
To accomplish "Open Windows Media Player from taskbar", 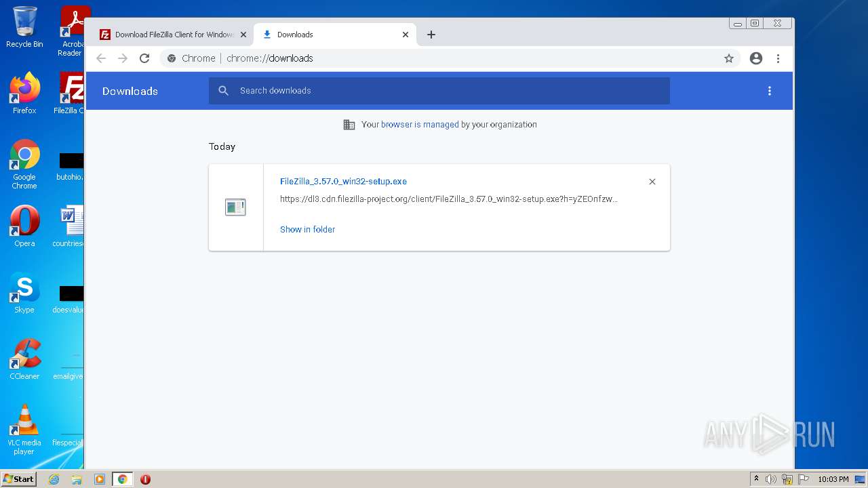I will pos(100,479).
